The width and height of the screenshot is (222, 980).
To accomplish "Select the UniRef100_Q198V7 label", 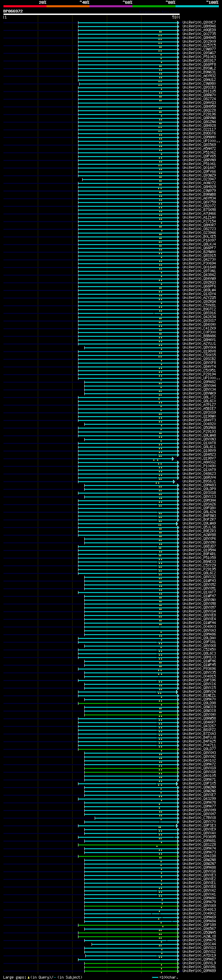I will coord(199,459).
